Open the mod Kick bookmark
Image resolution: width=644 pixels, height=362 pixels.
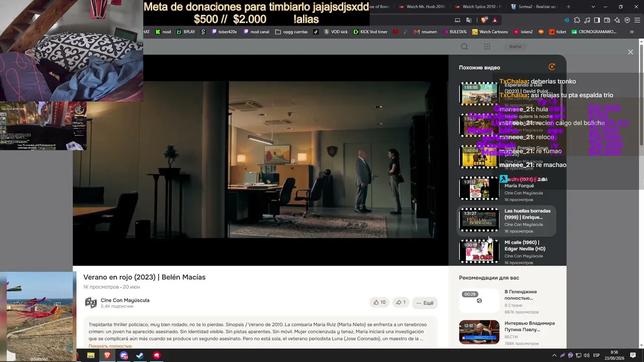pyautogui.click(x=163, y=32)
